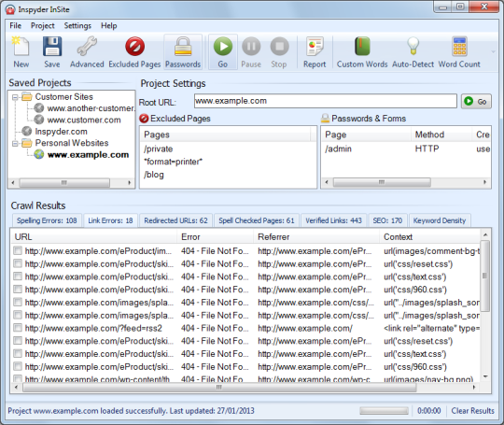
Task: Open the Project menu
Action: [x=43, y=26]
